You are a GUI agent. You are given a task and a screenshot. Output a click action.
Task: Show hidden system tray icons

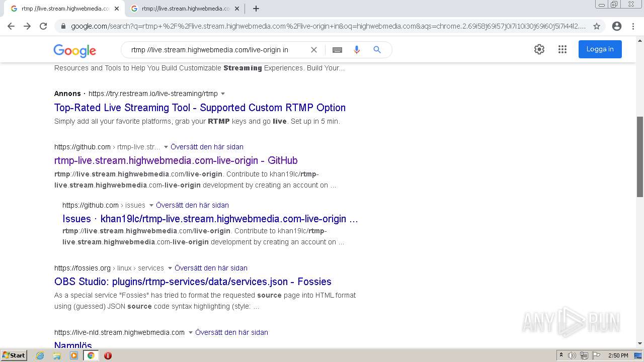(x=561, y=355)
